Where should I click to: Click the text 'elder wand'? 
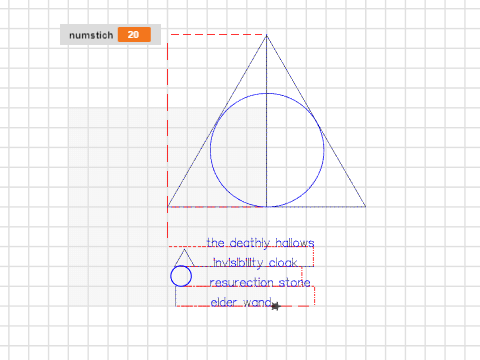pos(241,302)
